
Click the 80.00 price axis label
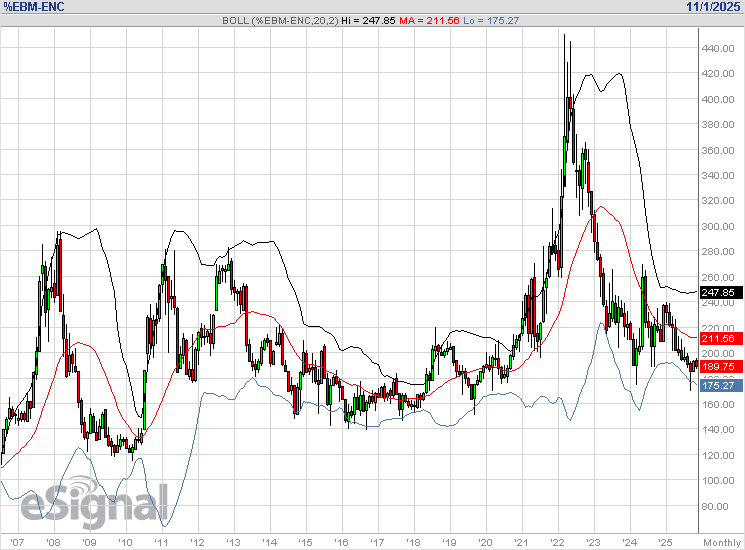coord(715,506)
